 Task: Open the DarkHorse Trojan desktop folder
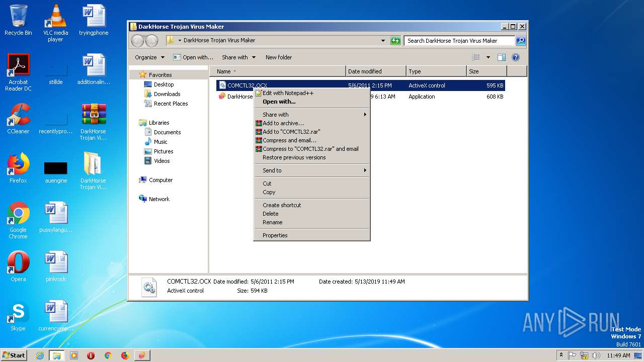[x=94, y=171]
